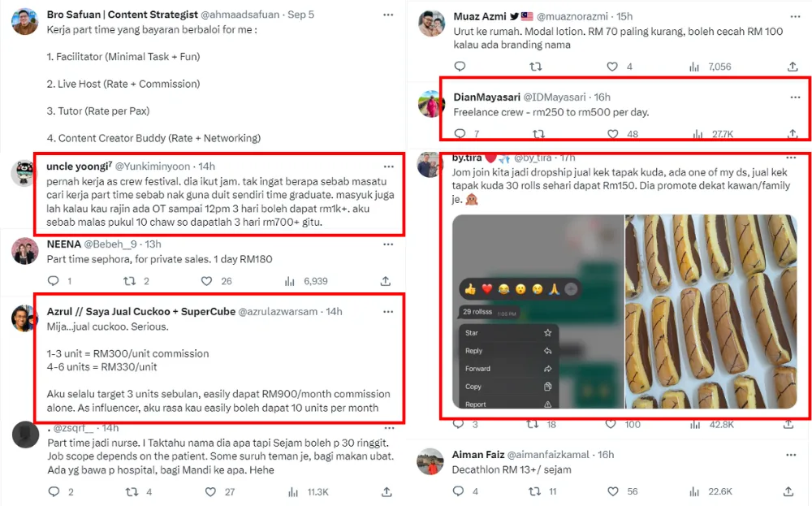
Task: Like NEENA's tweet with 26 likes
Action: (x=210, y=281)
